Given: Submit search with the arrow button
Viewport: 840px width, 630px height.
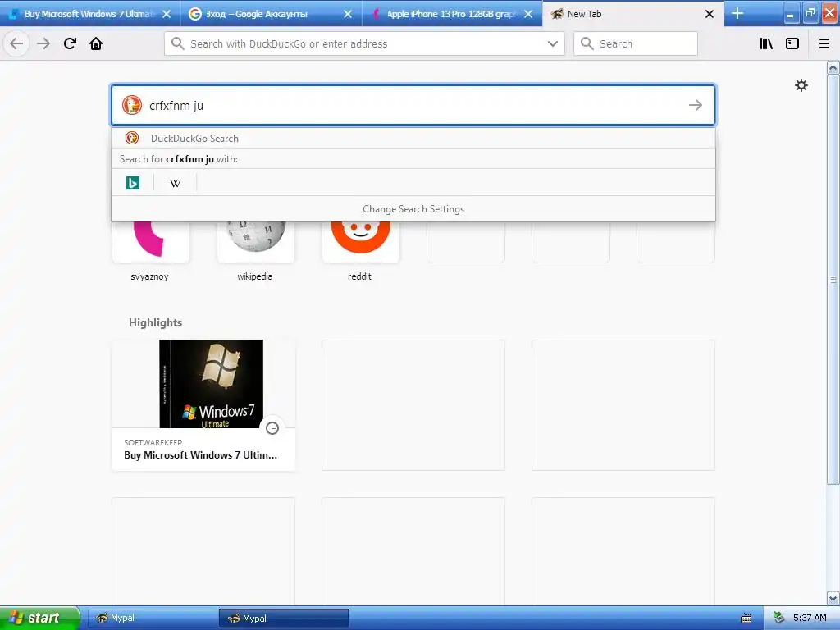Looking at the screenshot, I should click(696, 105).
